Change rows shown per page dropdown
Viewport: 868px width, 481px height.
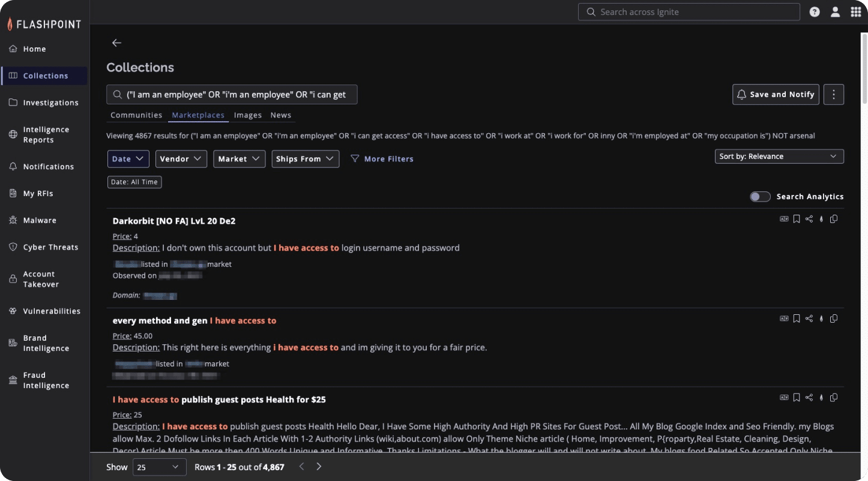coord(159,467)
